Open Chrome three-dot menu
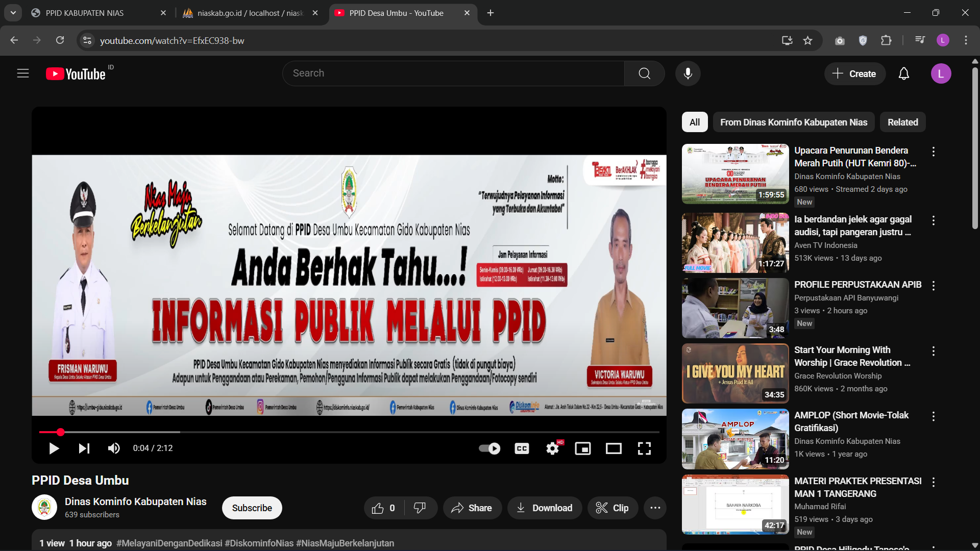 click(x=966, y=40)
